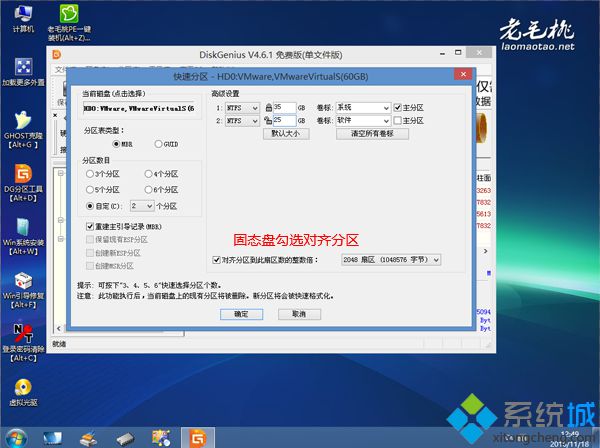
Task: Click the 清空所有卷标 button
Action: coord(372,134)
